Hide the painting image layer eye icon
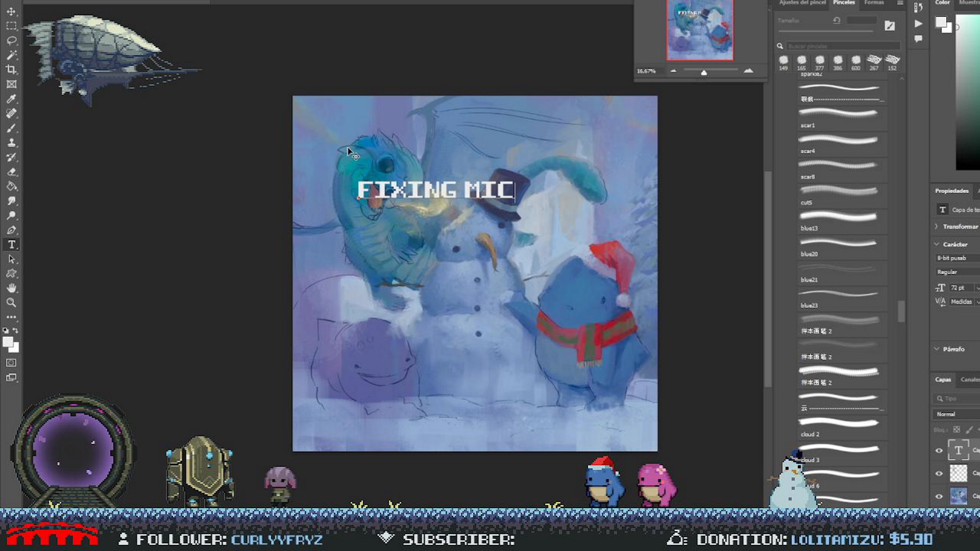The height and width of the screenshot is (551, 980). [939, 496]
